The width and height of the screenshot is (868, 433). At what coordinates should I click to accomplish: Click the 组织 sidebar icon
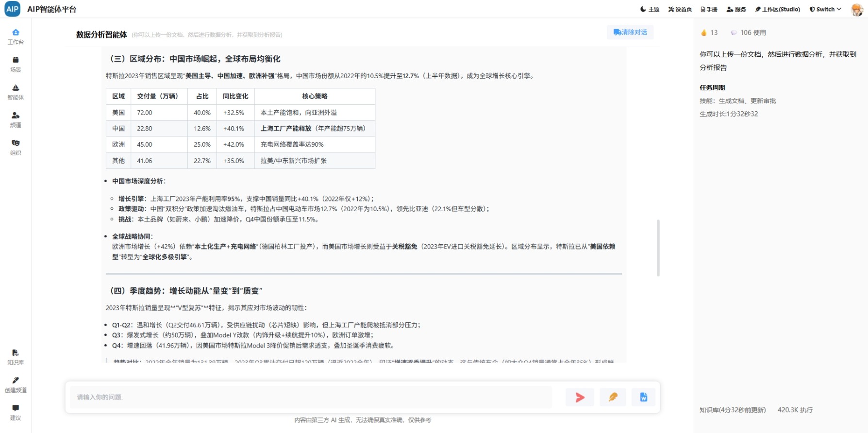[x=16, y=148]
